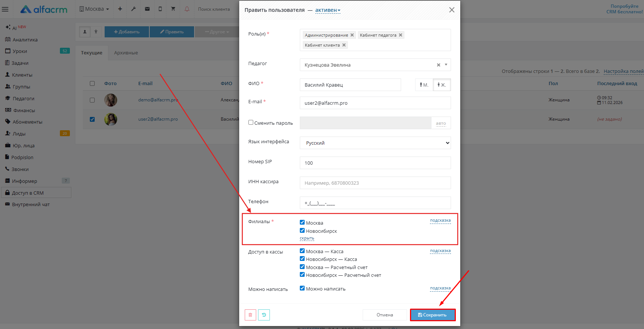The height and width of the screenshot is (329, 644).
Task: Select the female gender Ж. toggle
Action: point(442,85)
